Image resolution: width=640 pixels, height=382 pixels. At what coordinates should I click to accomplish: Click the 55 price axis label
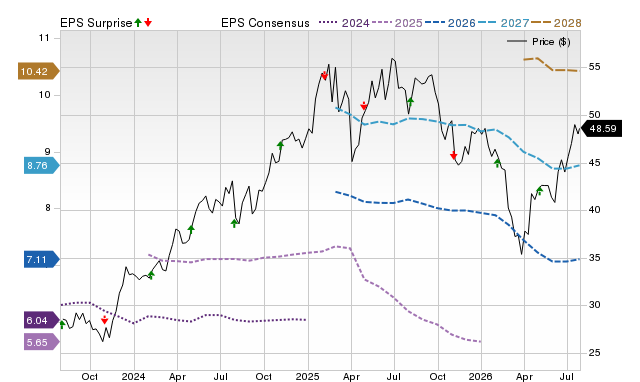[x=595, y=67]
